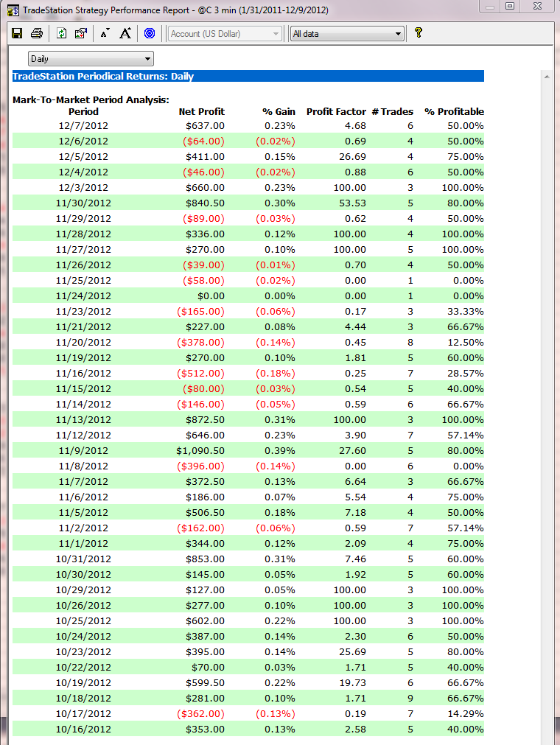Image resolution: width=560 pixels, height=745 pixels.
Task: Click the % Profitable column header
Action: click(x=454, y=111)
